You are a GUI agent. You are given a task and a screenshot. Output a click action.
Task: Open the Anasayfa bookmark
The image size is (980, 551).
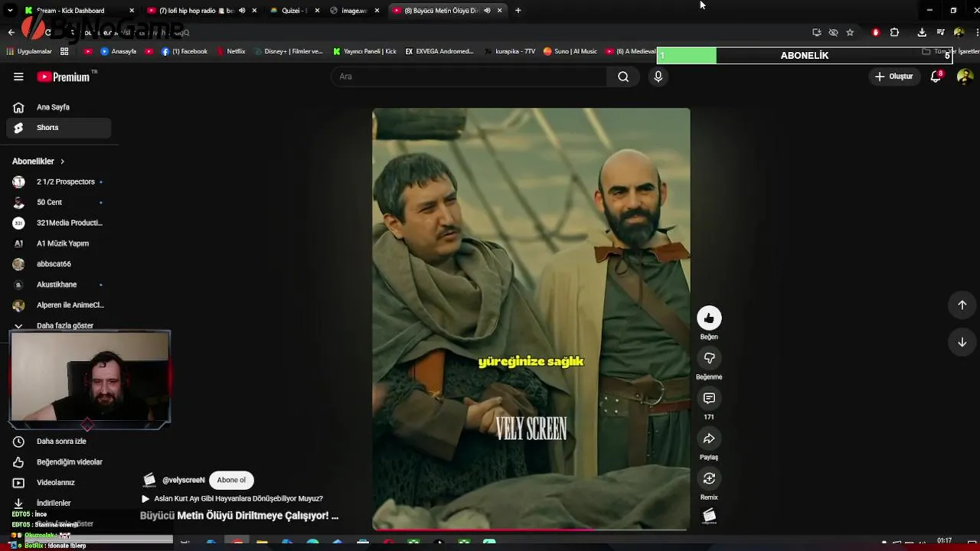(x=118, y=51)
